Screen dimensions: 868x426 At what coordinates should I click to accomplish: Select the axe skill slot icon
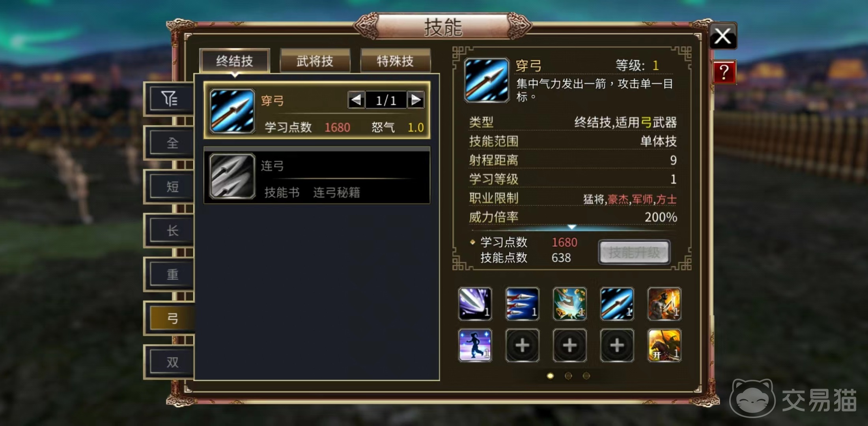[x=570, y=304]
